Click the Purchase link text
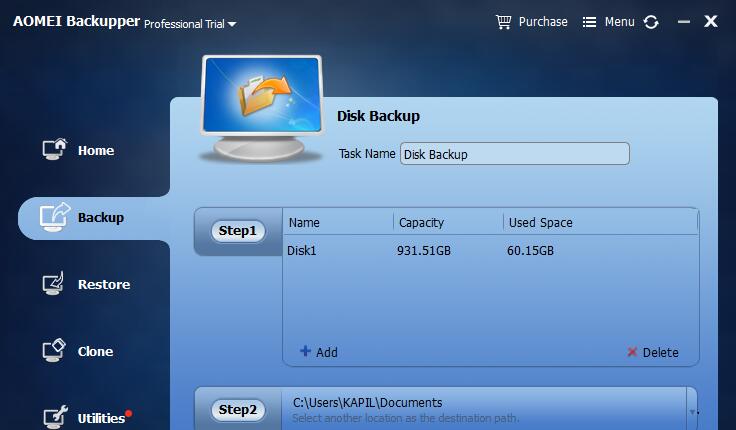 pyautogui.click(x=543, y=22)
